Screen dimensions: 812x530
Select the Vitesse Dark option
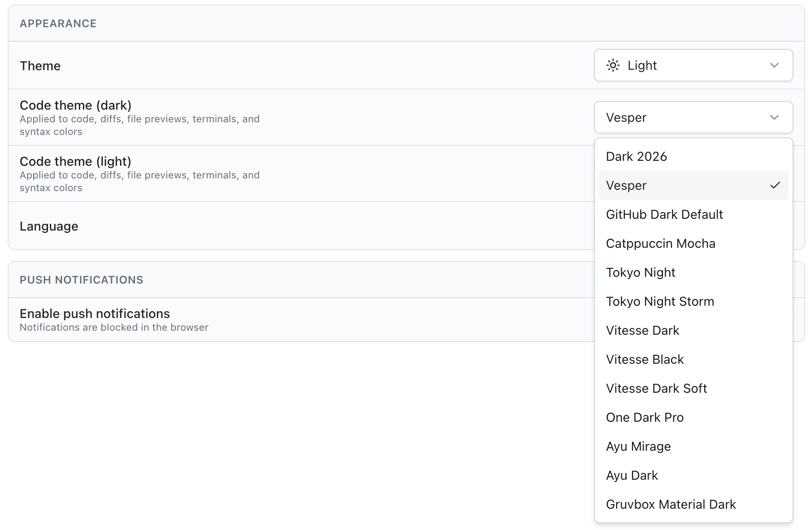[x=643, y=331]
